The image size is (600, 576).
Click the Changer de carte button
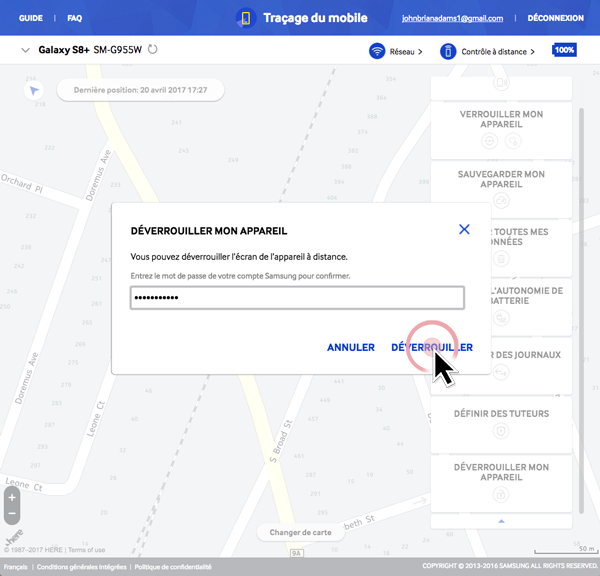(x=300, y=532)
